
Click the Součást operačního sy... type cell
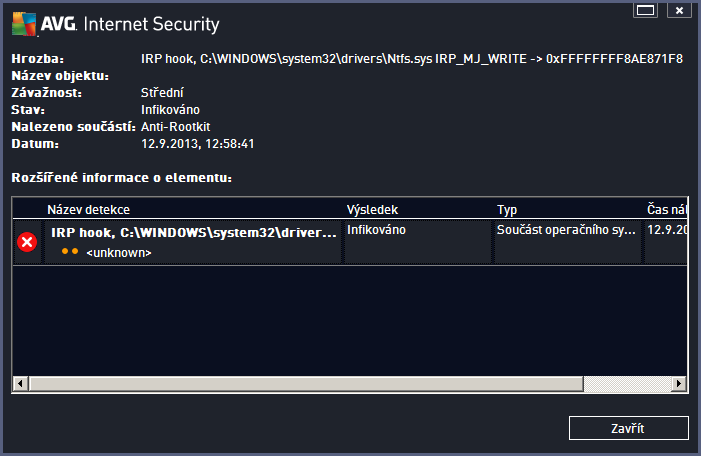coord(566,230)
